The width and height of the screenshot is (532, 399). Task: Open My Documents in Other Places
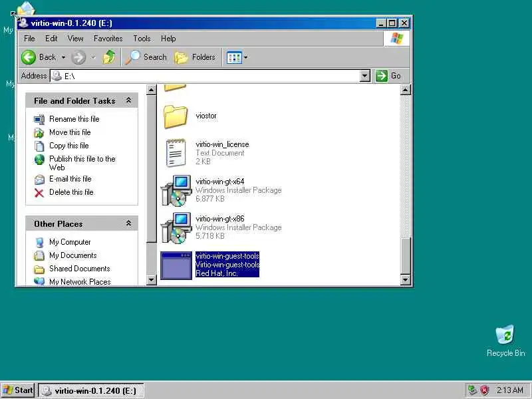click(x=73, y=255)
